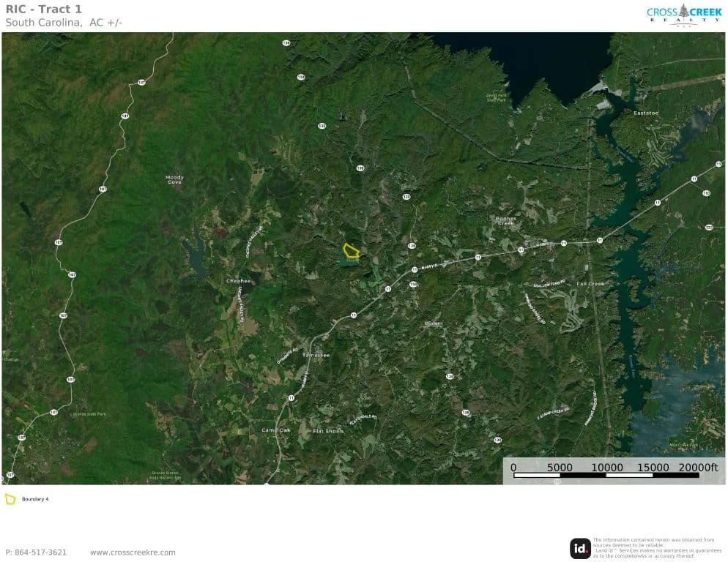Click the Cross Creek Realty logo
This screenshot has width=728, height=562.
(x=683, y=13)
